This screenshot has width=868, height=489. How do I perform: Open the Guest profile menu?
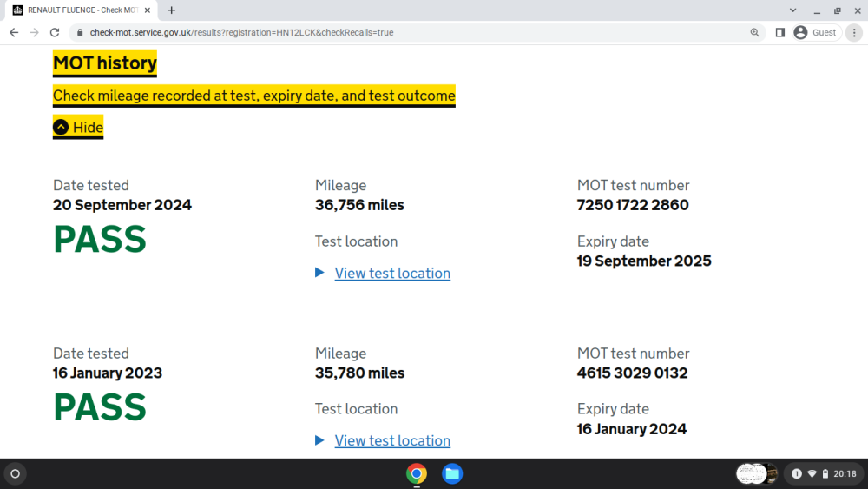coord(817,33)
